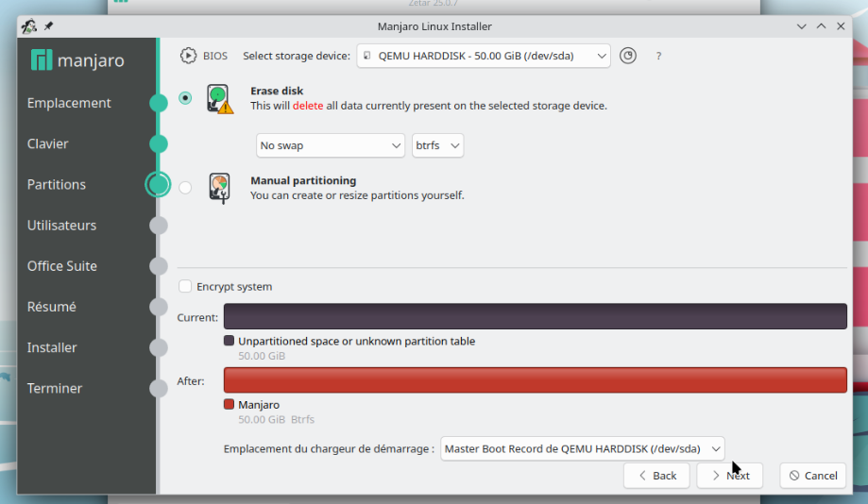
Task: Click the Erase disk hard drive icon
Action: 220,99
